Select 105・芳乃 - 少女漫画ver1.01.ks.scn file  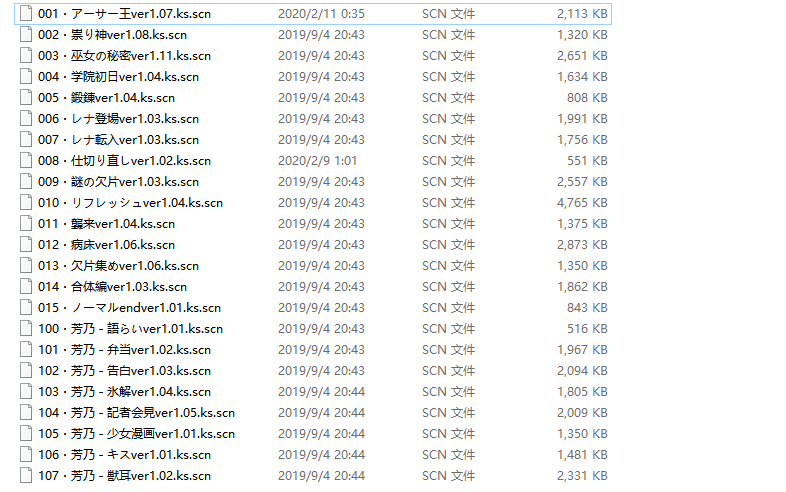pos(136,434)
